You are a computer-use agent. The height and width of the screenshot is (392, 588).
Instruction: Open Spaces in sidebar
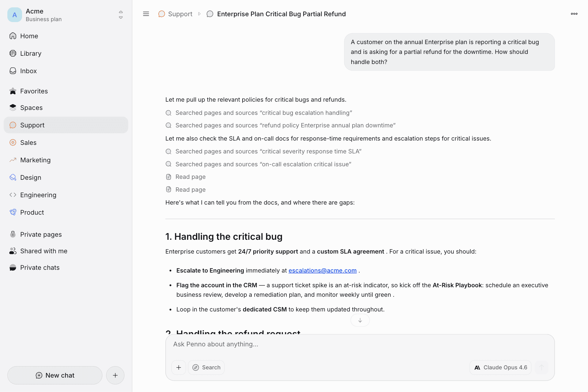66,107
